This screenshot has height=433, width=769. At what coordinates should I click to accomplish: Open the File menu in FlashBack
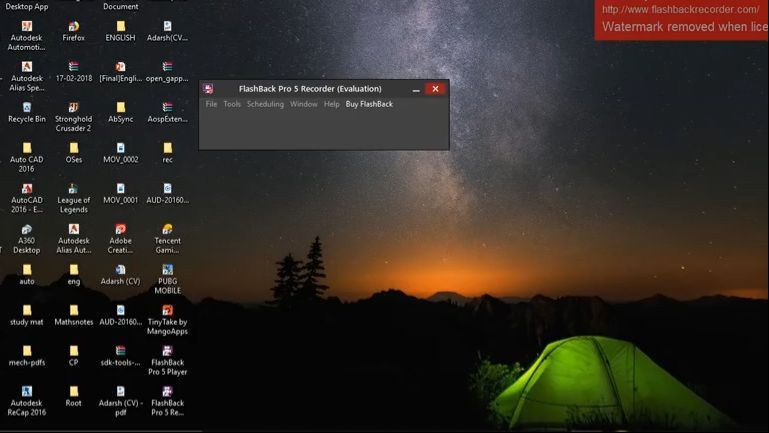pyautogui.click(x=211, y=104)
